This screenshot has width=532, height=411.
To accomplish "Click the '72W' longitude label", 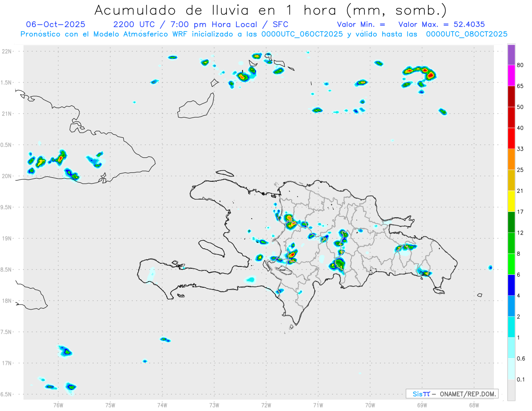I will point(266,405).
